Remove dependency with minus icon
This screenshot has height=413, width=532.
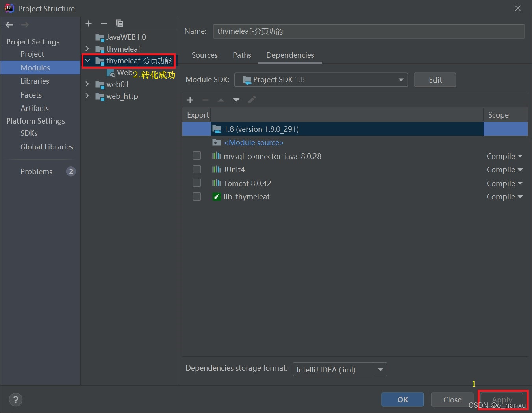pos(206,100)
